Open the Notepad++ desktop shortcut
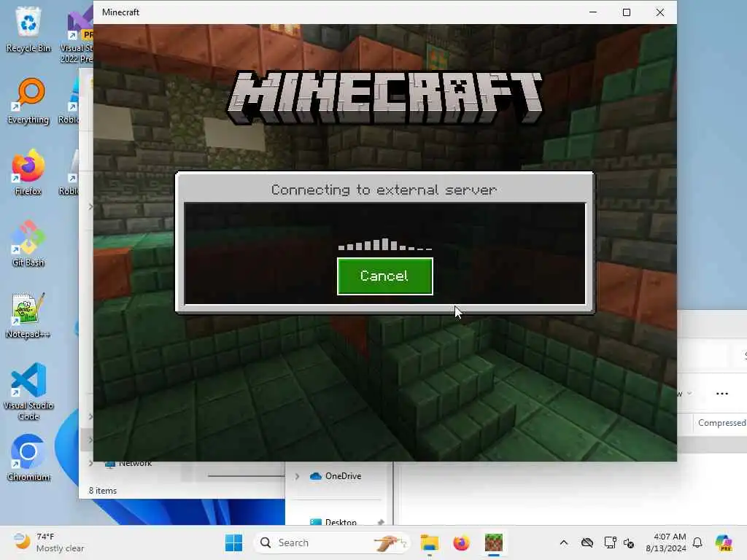747x560 pixels. [x=28, y=315]
